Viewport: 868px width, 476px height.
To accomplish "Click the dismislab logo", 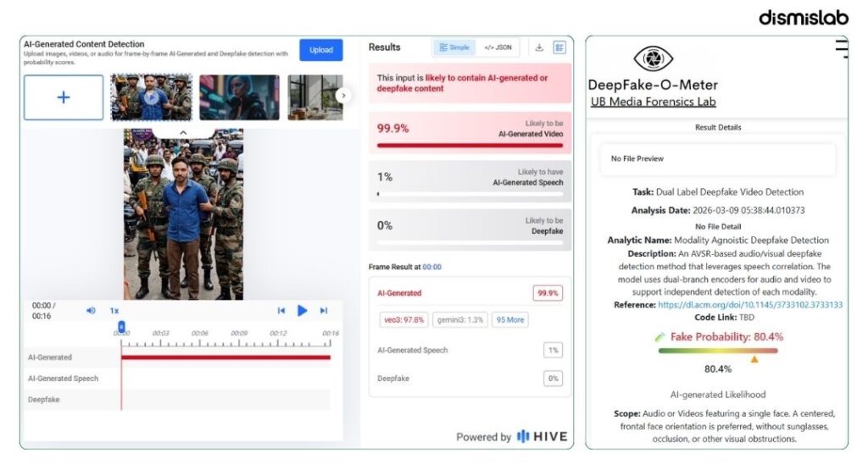I will [x=804, y=18].
